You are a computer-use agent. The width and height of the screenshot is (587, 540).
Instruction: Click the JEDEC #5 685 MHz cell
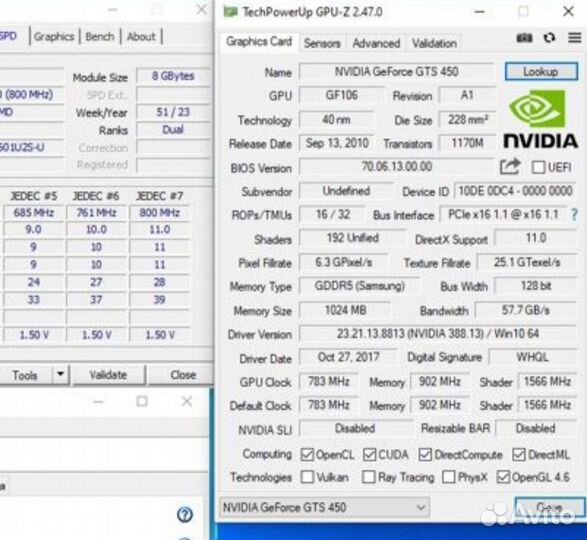tap(33, 213)
